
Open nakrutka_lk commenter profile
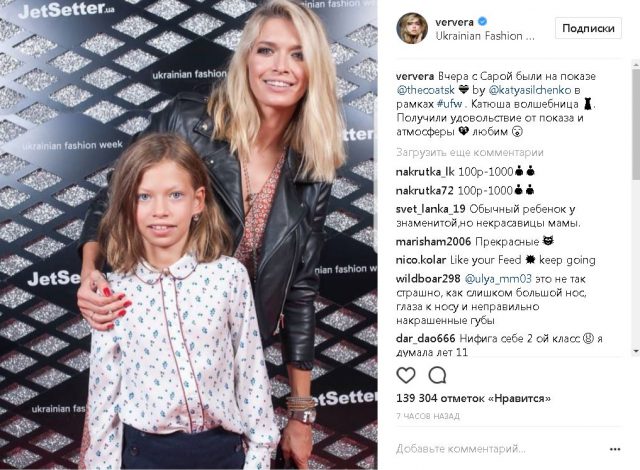point(425,172)
